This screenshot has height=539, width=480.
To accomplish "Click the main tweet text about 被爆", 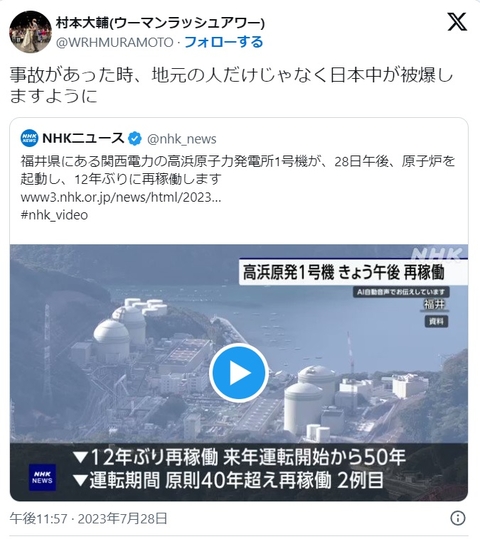I will (231, 86).
